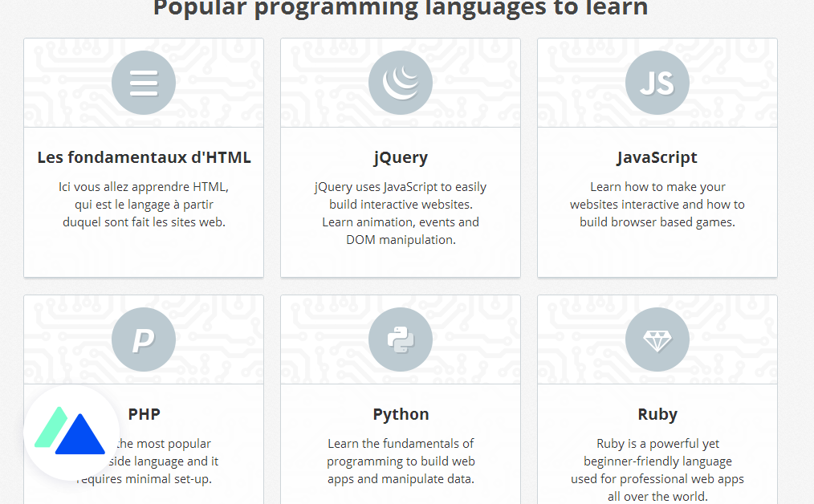Screen dimensions: 814x504
Task: Click the Python logo icon
Action: pyautogui.click(x=400, y=339)
